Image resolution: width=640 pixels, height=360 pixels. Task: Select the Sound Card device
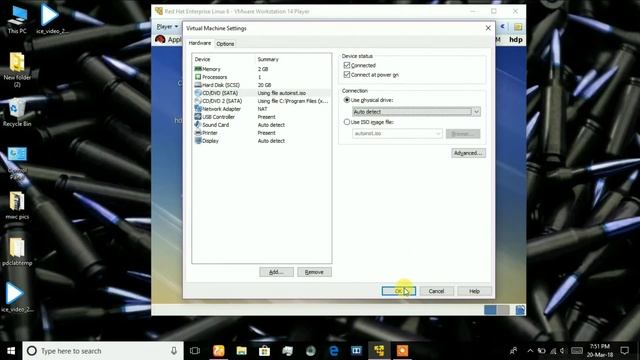(x=261, y=125)
